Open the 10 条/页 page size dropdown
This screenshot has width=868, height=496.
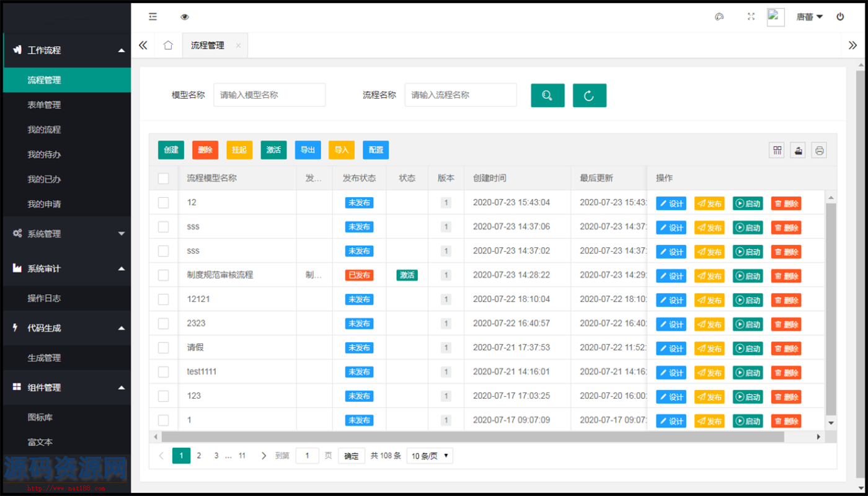(x=430, y=456)
